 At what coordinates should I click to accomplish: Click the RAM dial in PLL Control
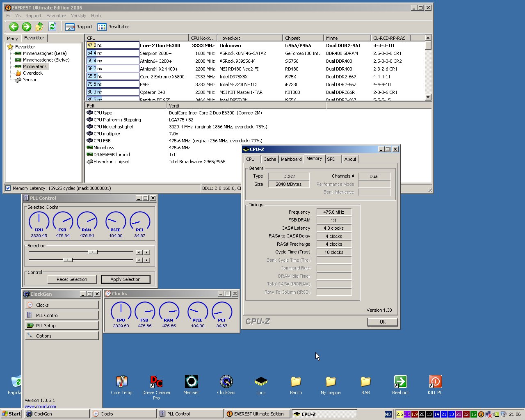point(87,222)
